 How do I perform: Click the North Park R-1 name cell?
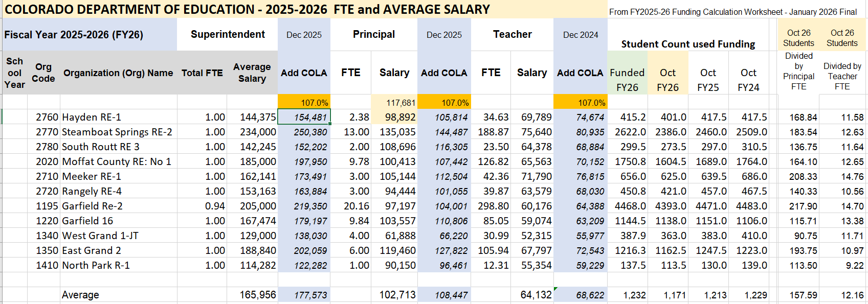tap(119, 265)
